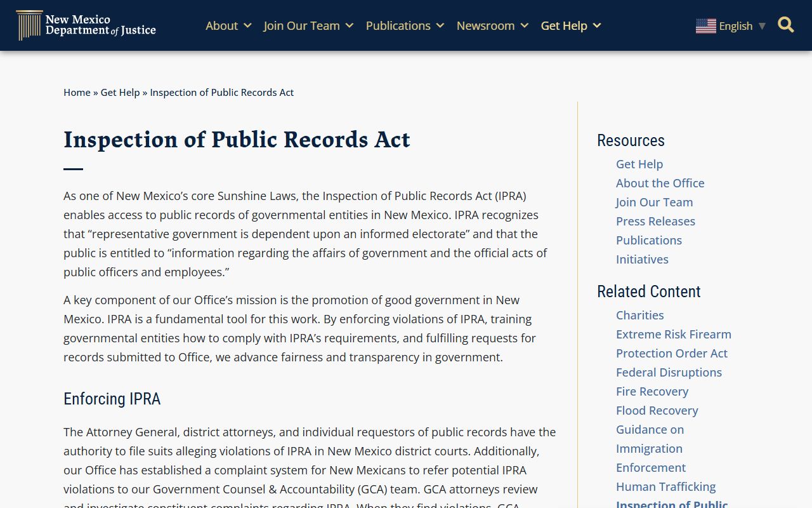The image size is (812, 508).
Task: Expand the Get Help menu chevron
Action: pos(596,26)
